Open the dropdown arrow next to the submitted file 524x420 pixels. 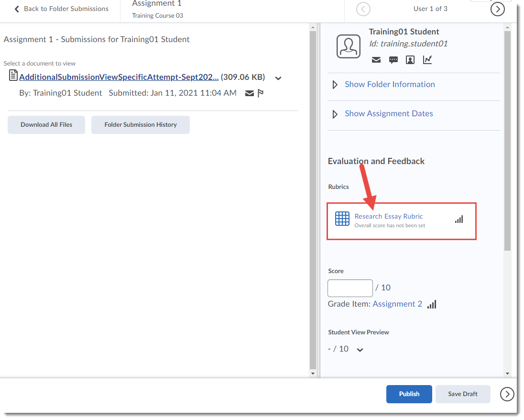278,77
